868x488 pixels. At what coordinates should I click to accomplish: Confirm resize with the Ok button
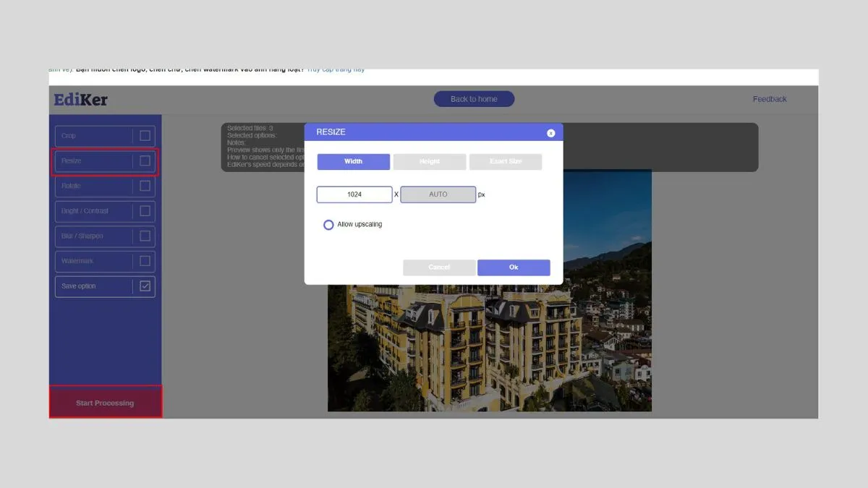514,267
